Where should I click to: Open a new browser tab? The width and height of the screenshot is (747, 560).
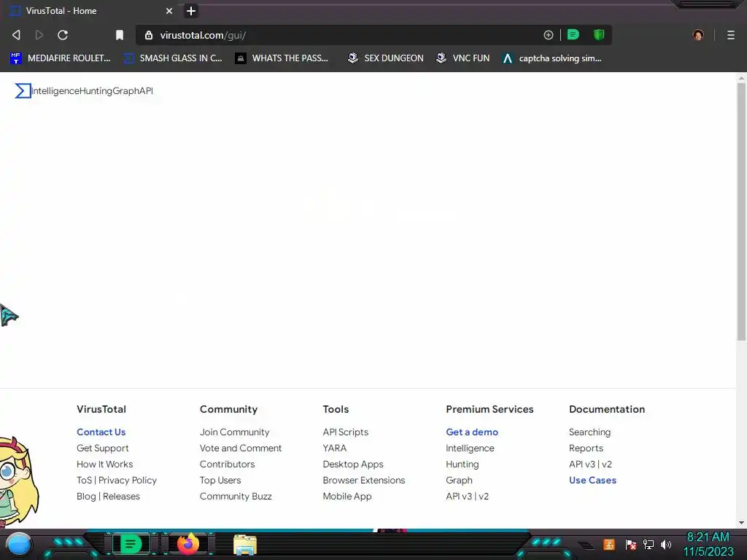190,11
